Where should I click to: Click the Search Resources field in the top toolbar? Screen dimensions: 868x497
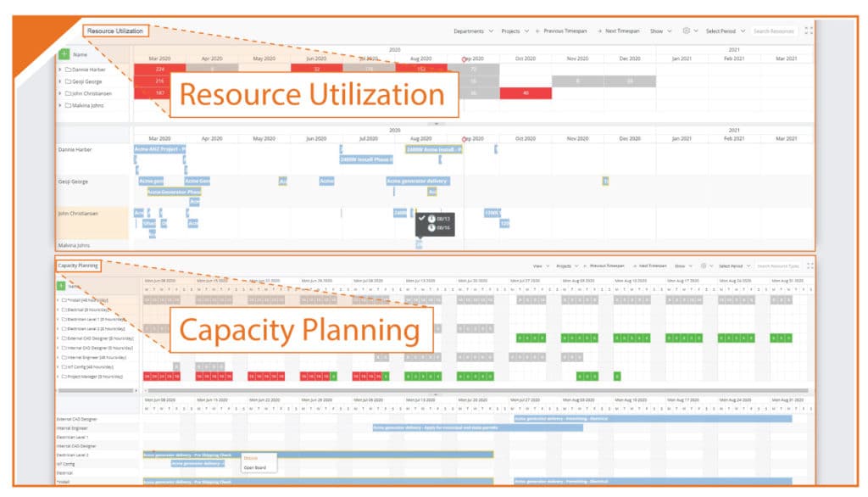773,31
